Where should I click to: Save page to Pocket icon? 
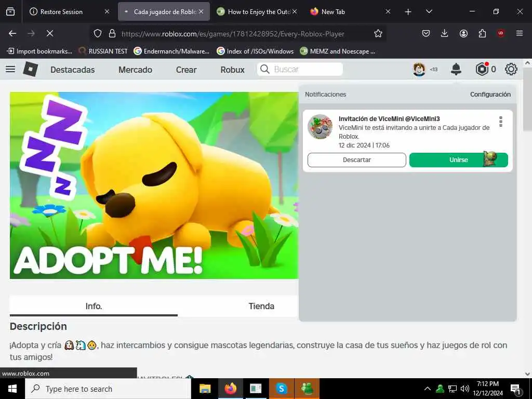coord(426,33)
